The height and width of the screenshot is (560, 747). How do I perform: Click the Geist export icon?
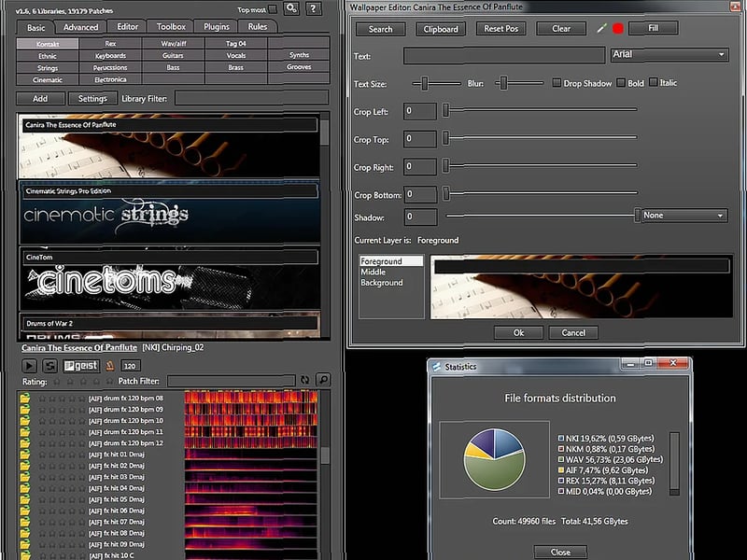[x=80, y=366]
